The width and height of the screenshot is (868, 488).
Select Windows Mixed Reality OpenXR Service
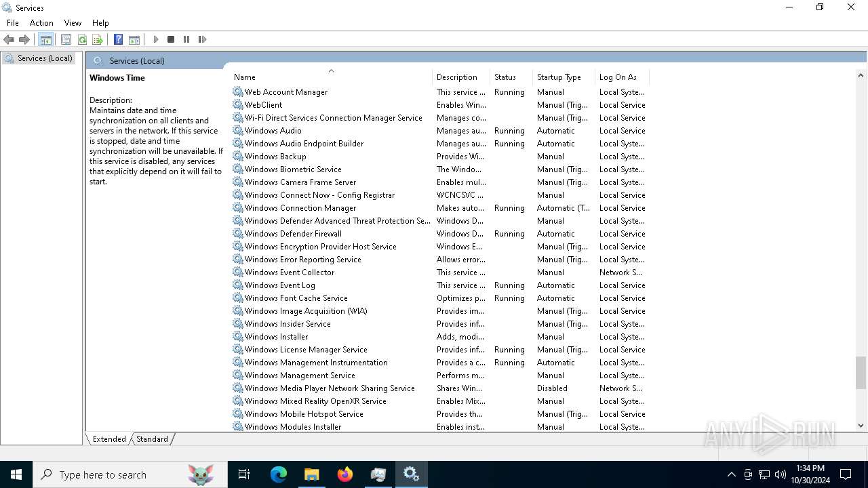pyautogui.click(x=439, y=401)
